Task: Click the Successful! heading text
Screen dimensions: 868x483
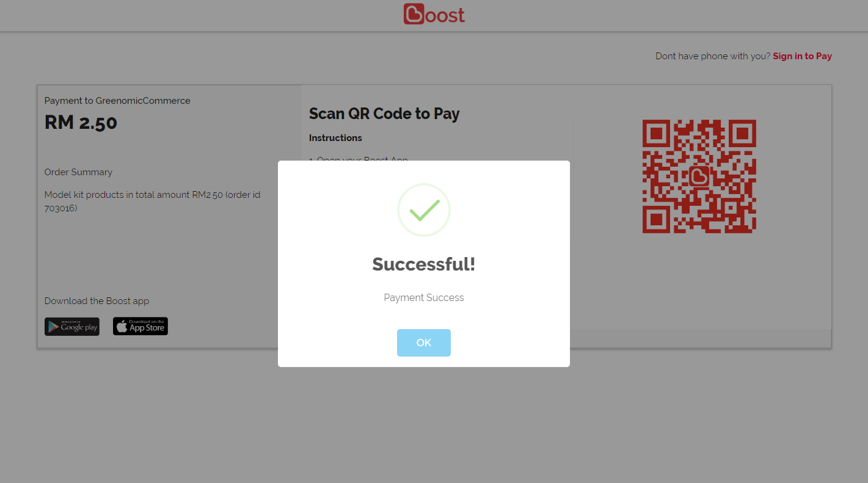Action: tap(423, 264)
